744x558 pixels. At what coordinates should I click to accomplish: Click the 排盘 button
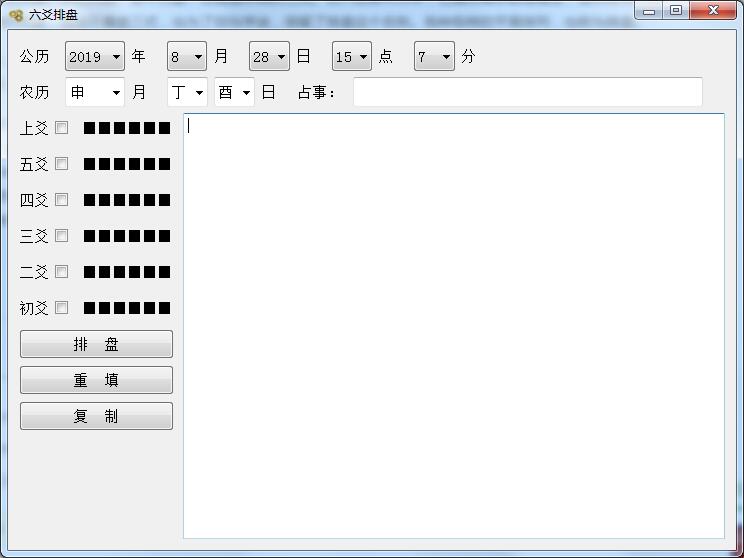click(x=96, y=344)
